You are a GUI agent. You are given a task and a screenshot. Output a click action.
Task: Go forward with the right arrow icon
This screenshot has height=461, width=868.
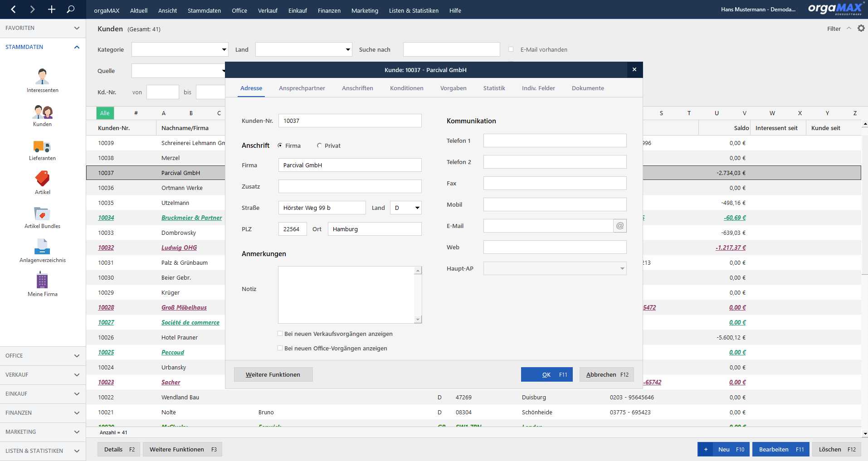click(x=32, y=9)
